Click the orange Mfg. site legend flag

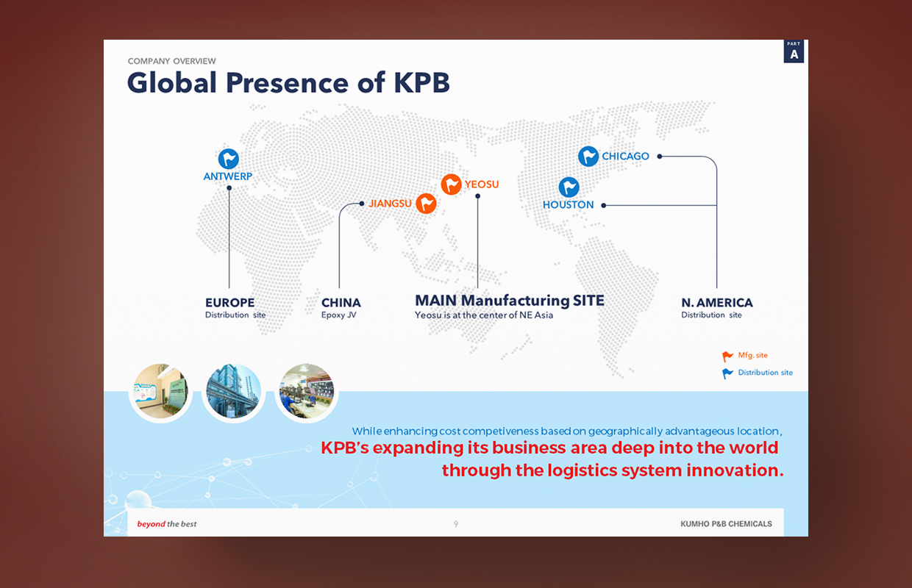[x=727, y=356]
